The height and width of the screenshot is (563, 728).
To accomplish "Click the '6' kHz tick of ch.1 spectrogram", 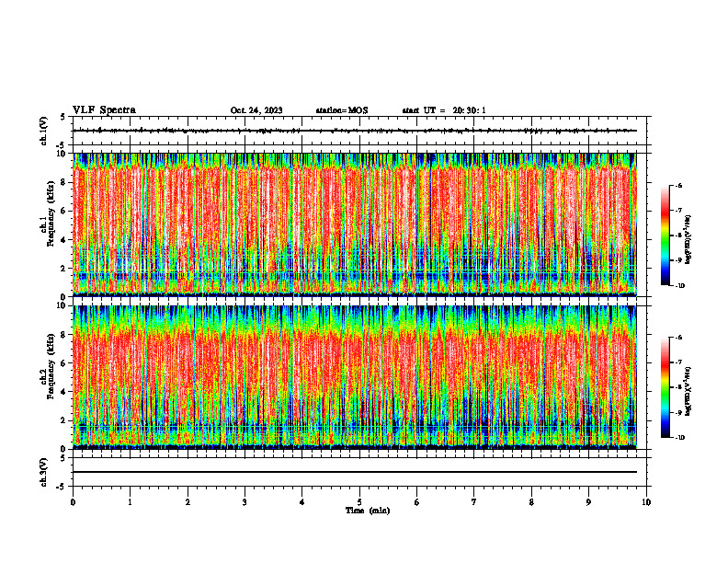I will 65,211.
